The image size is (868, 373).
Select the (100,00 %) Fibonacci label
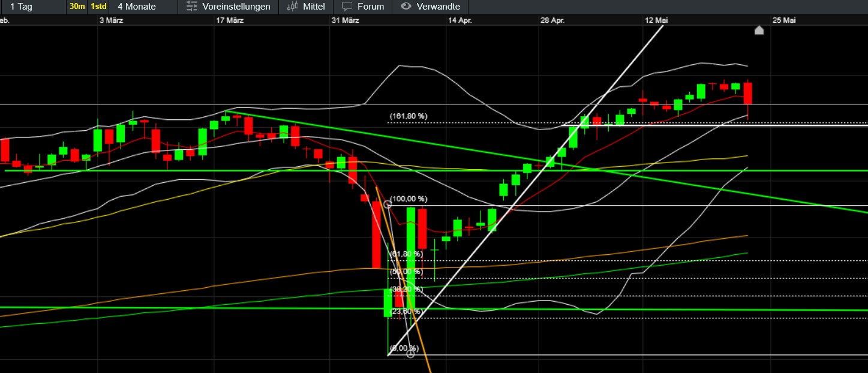click(x=409, y=198)
